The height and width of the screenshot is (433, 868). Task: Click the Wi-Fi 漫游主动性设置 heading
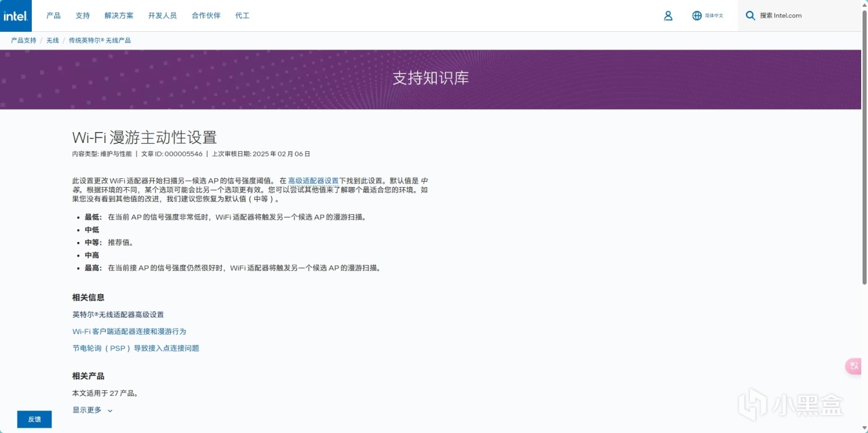(144, 138)
